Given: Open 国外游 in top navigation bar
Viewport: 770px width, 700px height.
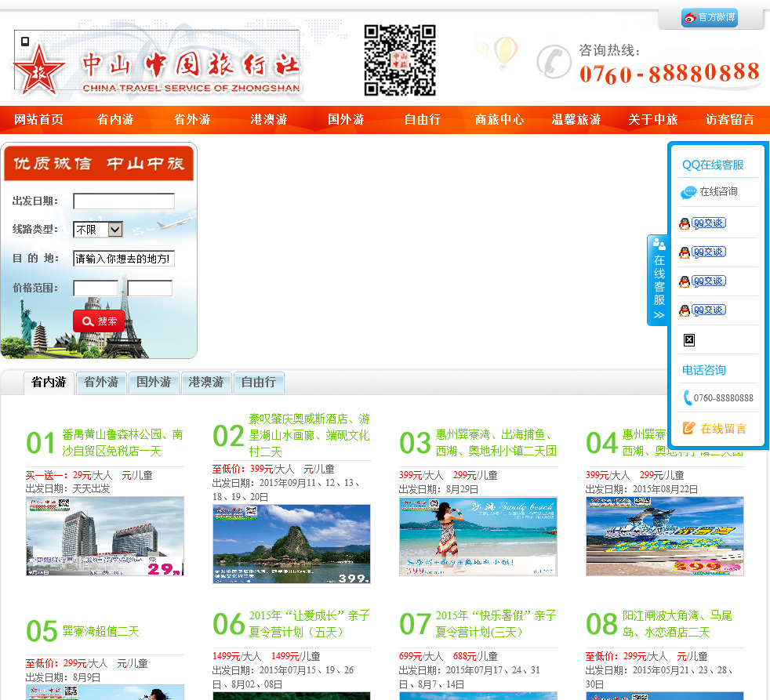Looking at the screenshot, I should 346,119.
